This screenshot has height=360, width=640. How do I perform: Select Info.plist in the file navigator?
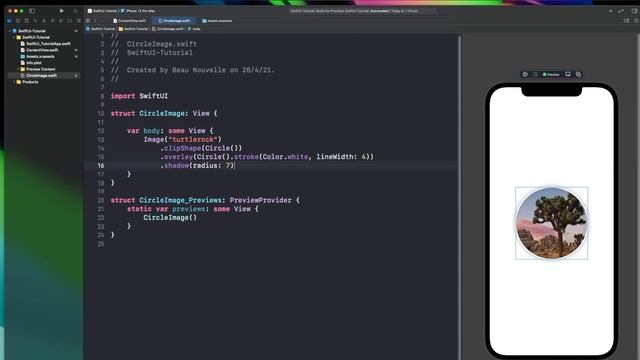31,62
